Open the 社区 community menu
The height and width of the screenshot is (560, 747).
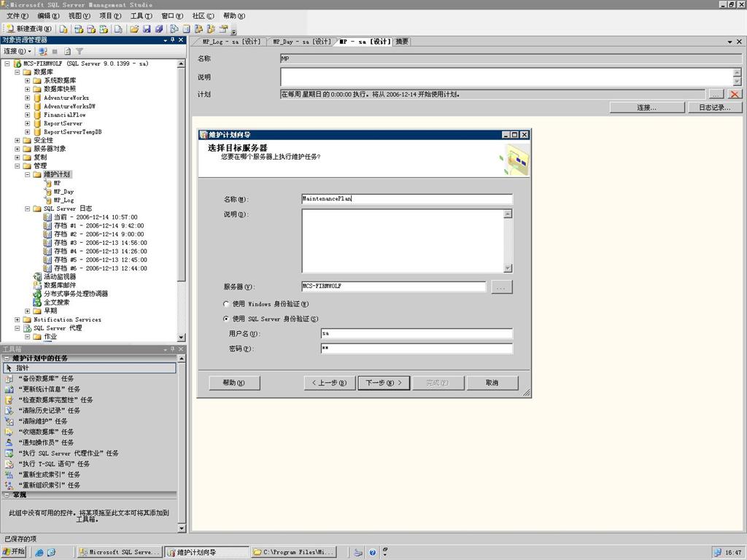[x=203, y=16]
